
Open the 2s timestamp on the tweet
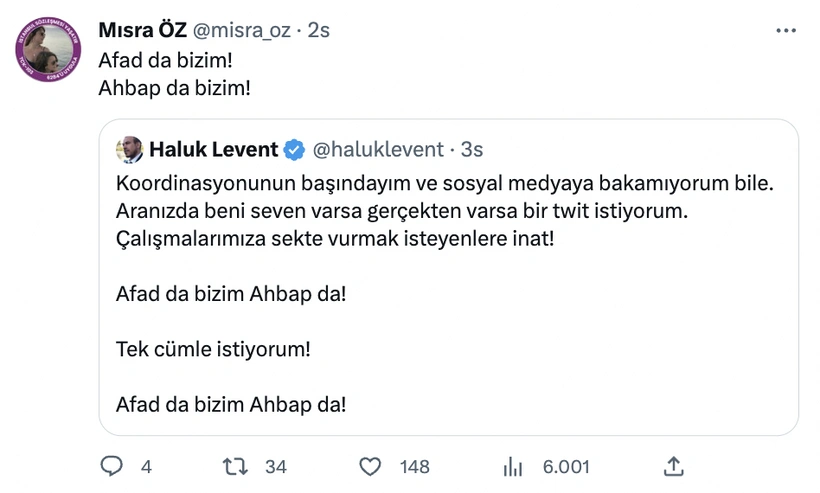pos(319,31)
